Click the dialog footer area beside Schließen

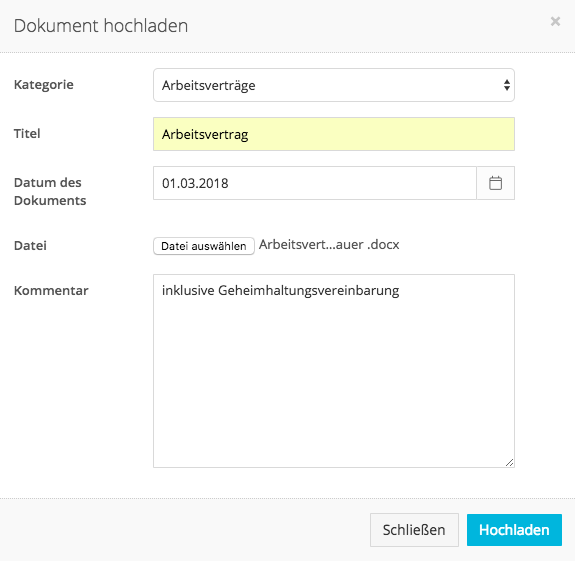(183, 530)
